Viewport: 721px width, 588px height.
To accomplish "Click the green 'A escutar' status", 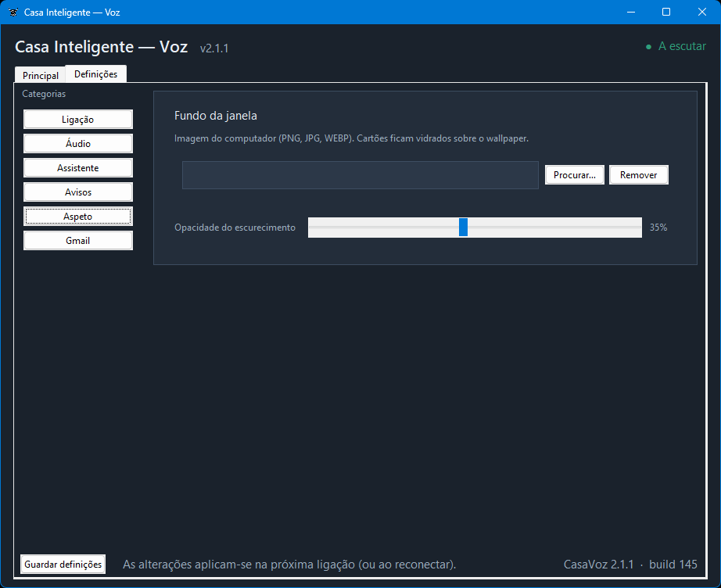I will (676, 46).
